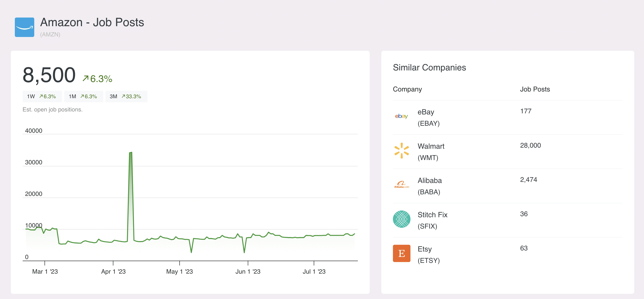Image resolution: width=644 pixels, height=299 pixels.
Task: Click the (AMZN) ticker text
Action: coord(50,35)
